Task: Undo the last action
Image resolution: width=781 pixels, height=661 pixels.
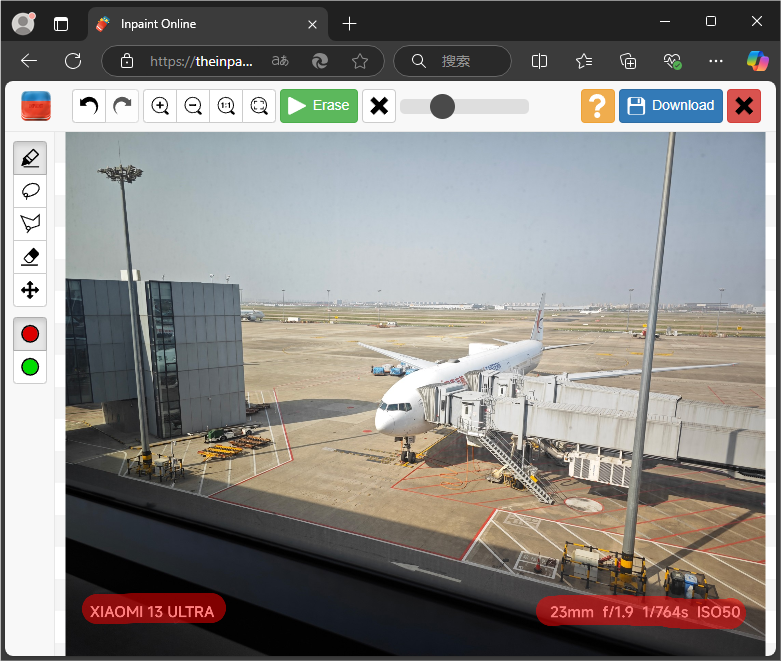Action: (x=89, y=105)
